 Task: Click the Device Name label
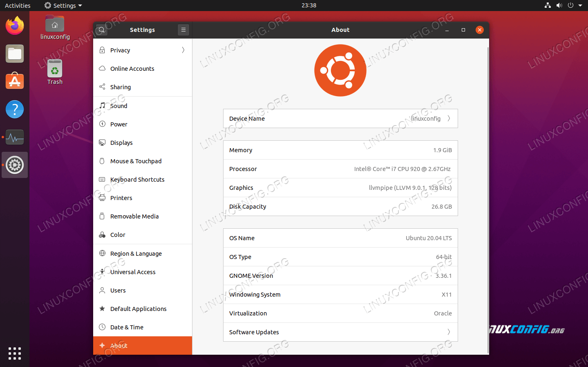coord(247,119)
